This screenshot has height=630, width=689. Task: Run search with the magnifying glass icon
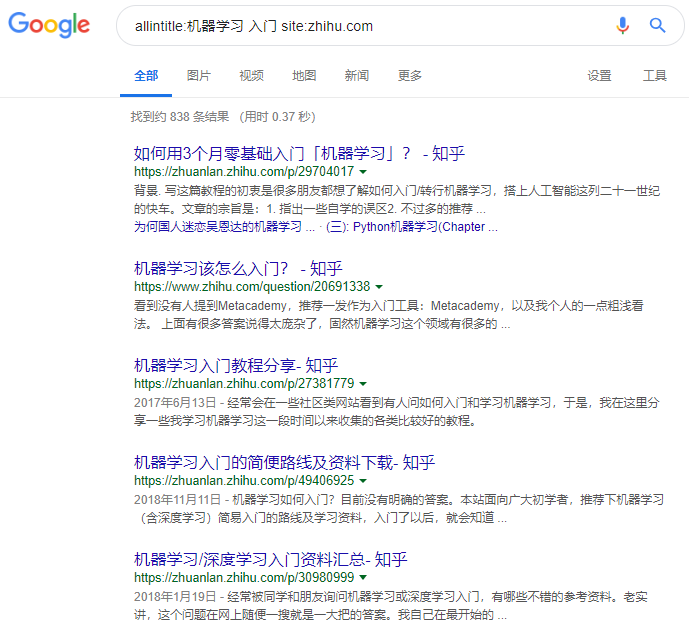[657, 25]
